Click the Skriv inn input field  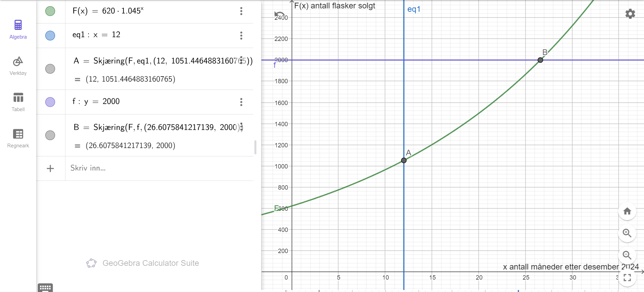pyautogui.click(x=159, y=168)
